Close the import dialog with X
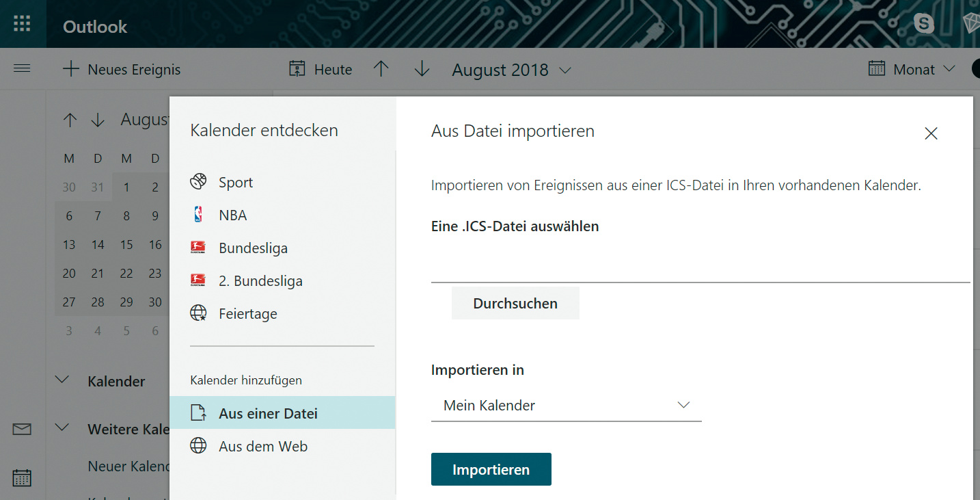 click(931, 134)
